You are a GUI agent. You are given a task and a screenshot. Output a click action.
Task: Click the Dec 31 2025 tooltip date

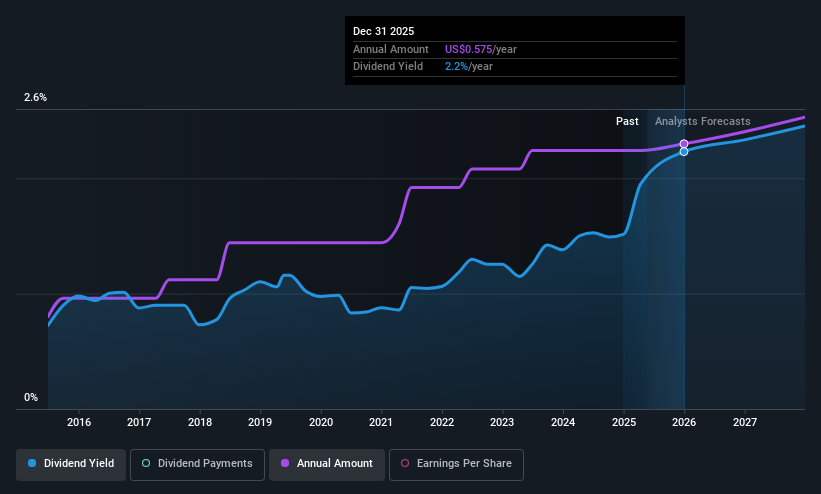(x=383, y=31)
